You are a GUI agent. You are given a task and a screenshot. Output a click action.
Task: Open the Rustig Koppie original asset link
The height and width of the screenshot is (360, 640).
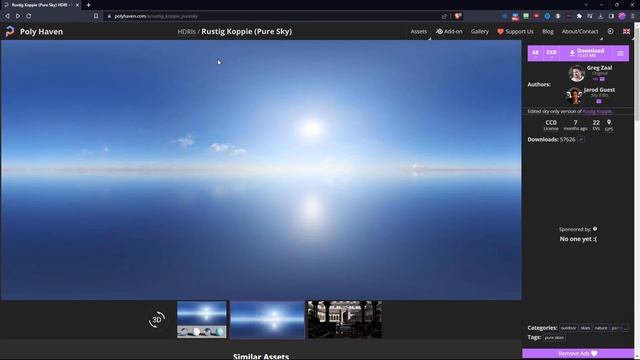pos(597,111)
